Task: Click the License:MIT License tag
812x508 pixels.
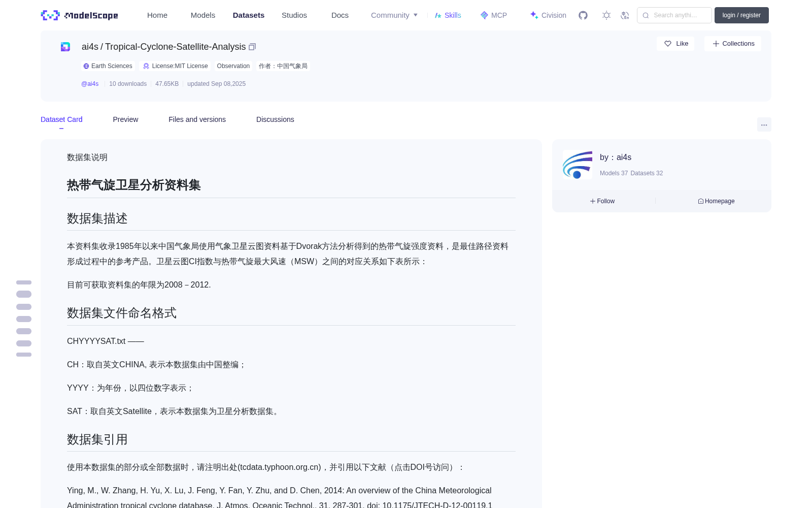Action: [175, 66]
